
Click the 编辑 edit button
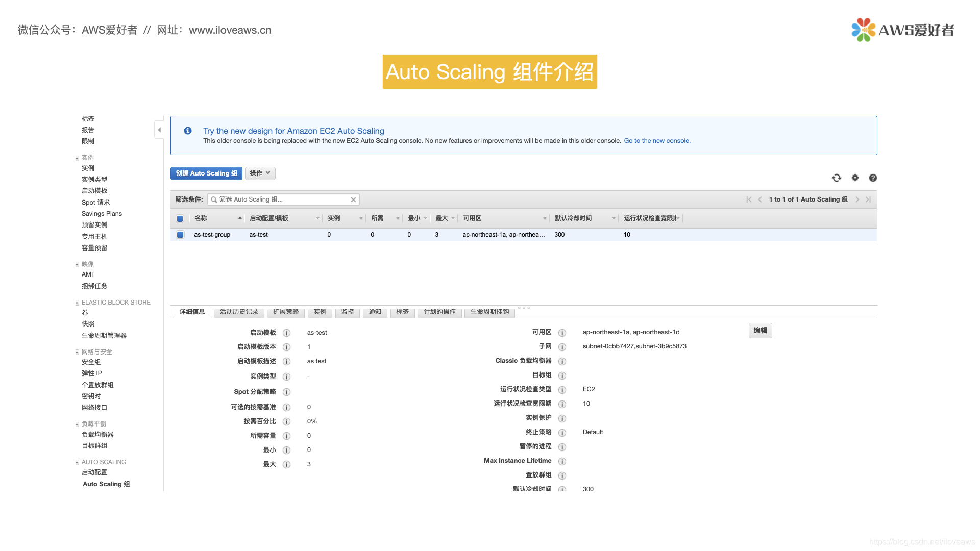click(x=761, y=331)
